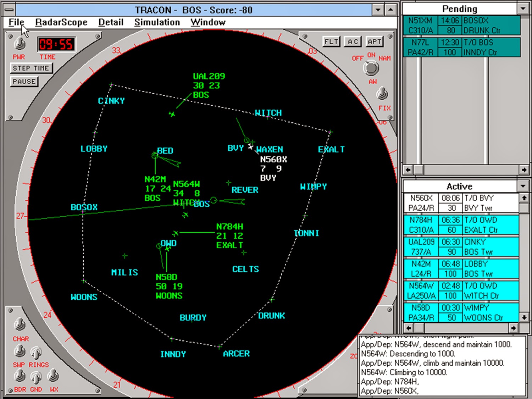The image size is (532, 399).
Task: Click the N560X aircraft symbol near BVY
Action: click(x=251, y=146)
